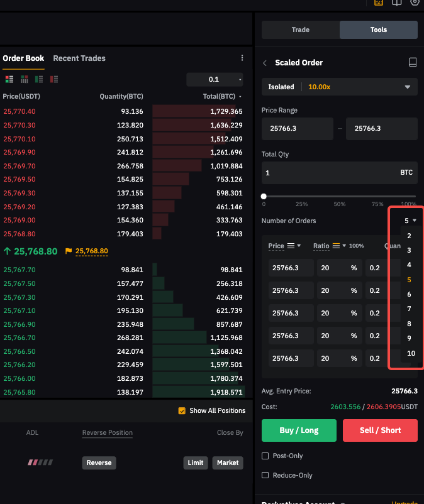Enable the Reduce-Only checkbox
Viewport: 424px width, 504px height.
pyautogui.click(x=265, y=475)
